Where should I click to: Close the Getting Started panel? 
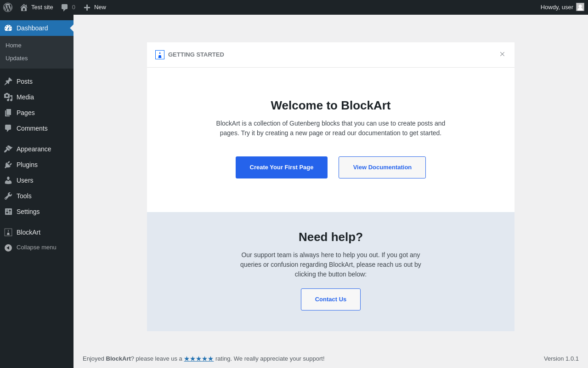click(x=502, y=54)
